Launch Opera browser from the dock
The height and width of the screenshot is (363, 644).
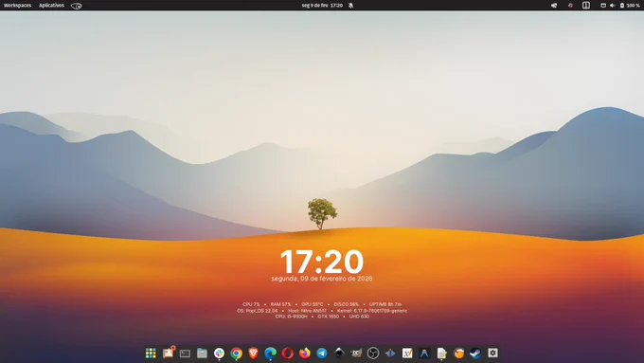tap(288, 354)
